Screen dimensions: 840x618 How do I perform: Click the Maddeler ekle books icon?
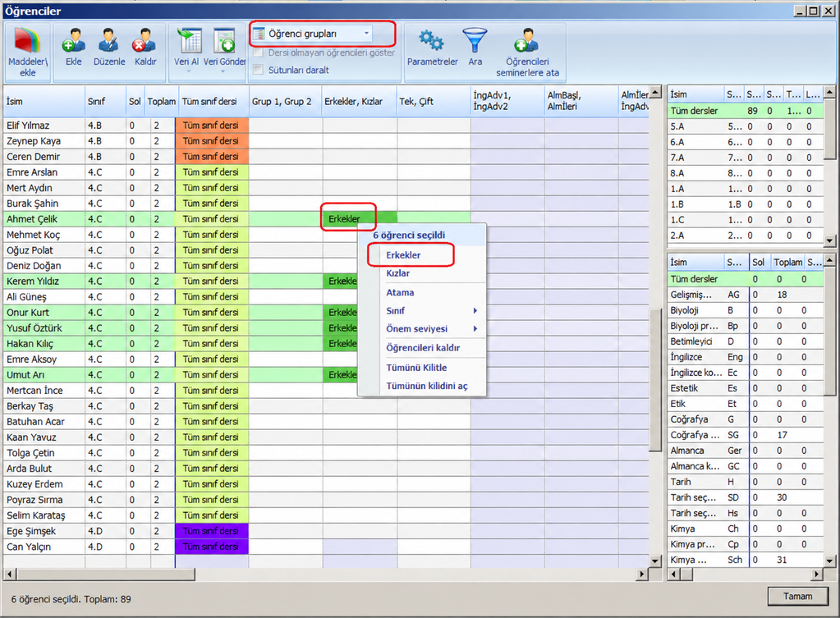tap(27, 41)
